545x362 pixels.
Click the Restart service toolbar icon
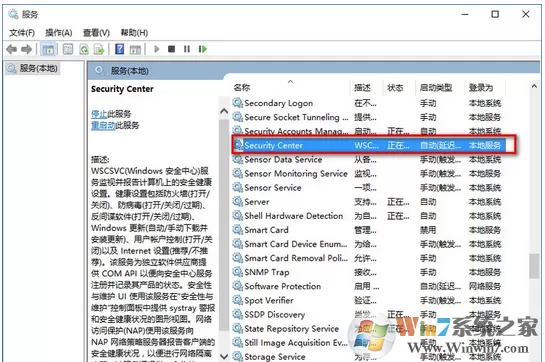click(x=203, y=49)
